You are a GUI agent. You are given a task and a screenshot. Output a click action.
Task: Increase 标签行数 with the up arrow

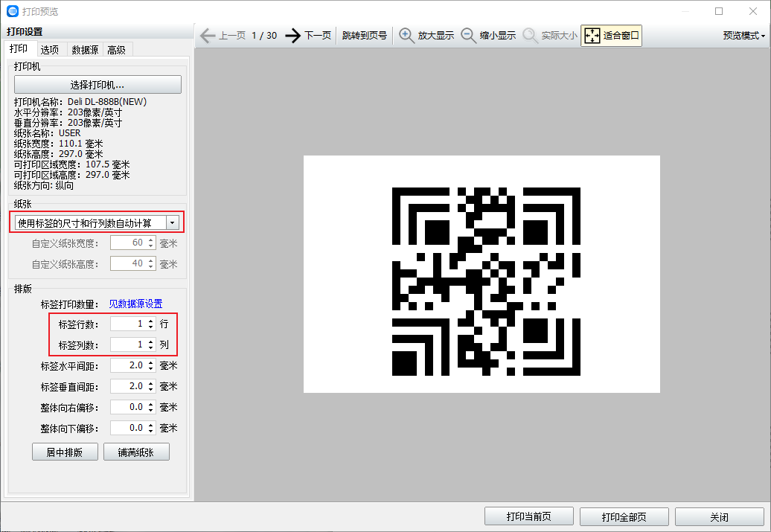[x=151, y=321]
